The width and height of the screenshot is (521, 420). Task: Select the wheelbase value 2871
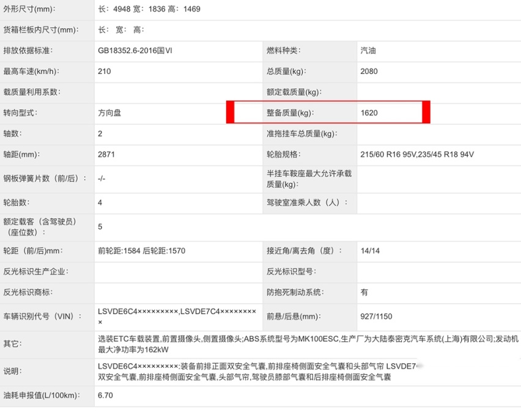(x=106, y=155)
